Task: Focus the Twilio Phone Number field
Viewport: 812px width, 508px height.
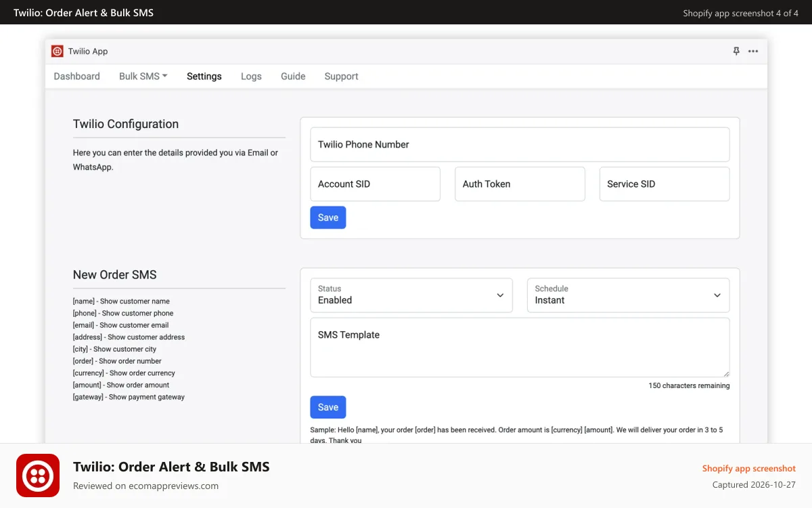Action: click(x=520, y=144)
